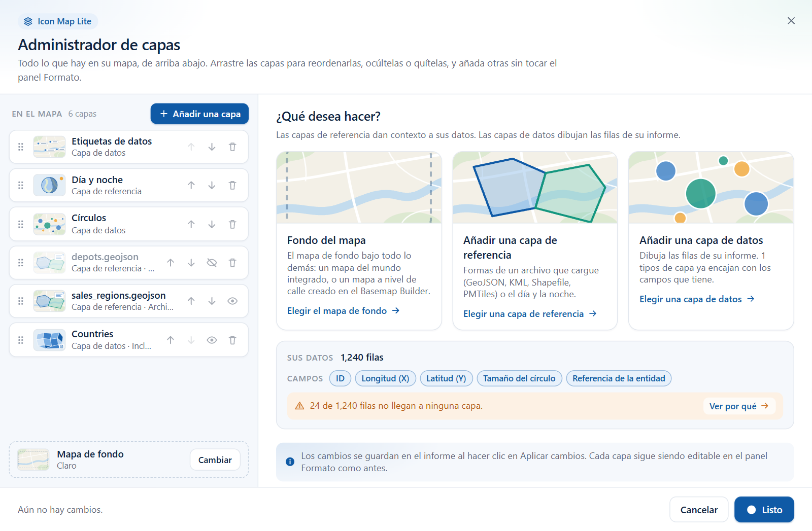Open Elegir el mapa de fondo
The width and height of the screenshot is (812, 531).
[x=344, y=311]
